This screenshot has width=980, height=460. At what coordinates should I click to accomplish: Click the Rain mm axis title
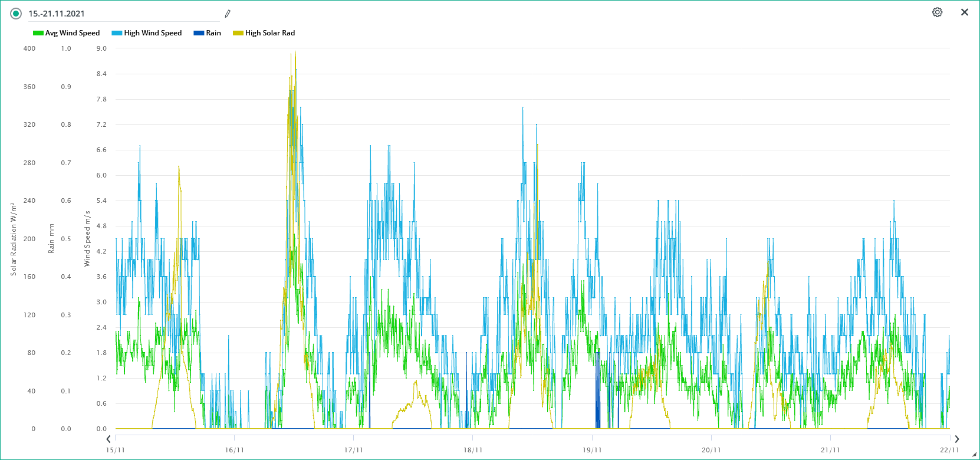coord(51,239)
